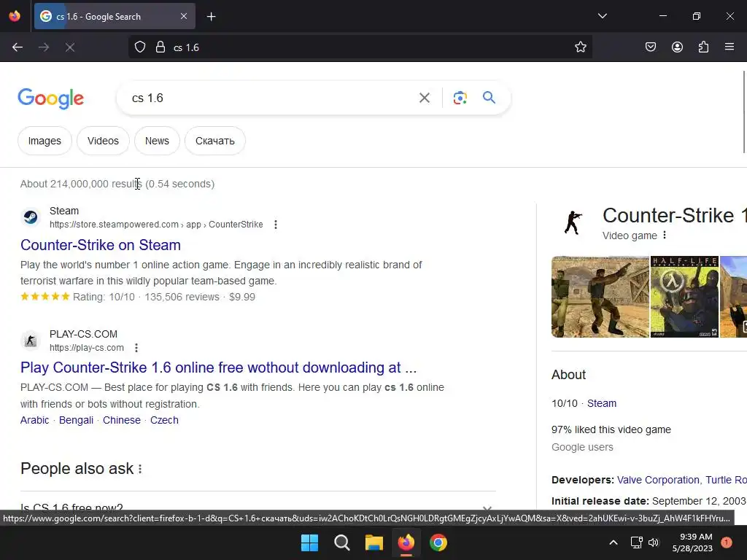Expand the 'Is CS 1.6 free now?' question
This screenshot has height=560, width=747.
pos(258,507)
